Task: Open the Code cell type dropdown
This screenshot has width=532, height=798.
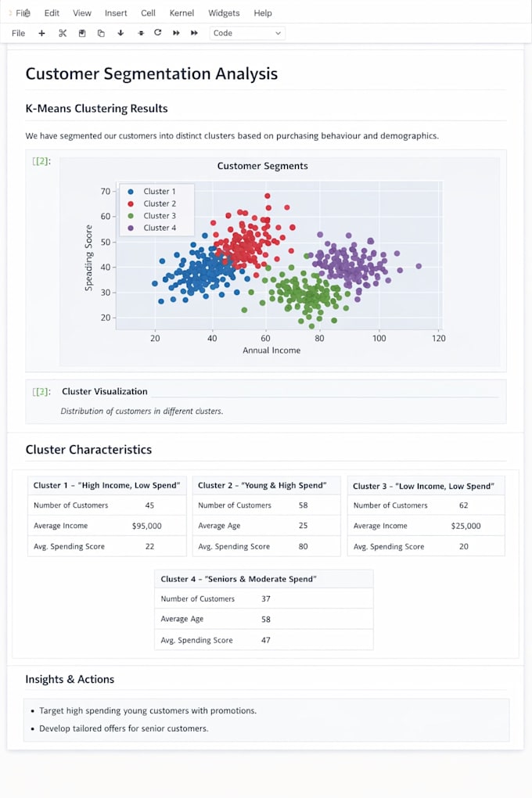Action: [x=247, y=33]
